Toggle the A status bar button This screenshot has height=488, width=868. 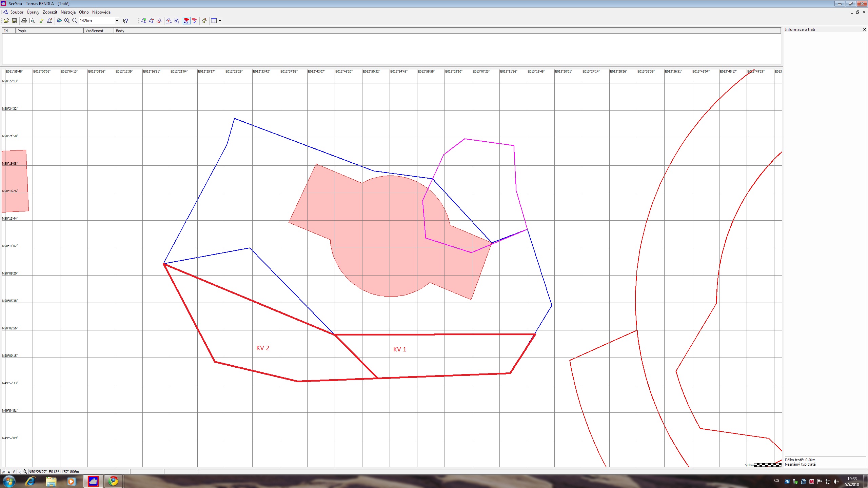tap(9, 472)
